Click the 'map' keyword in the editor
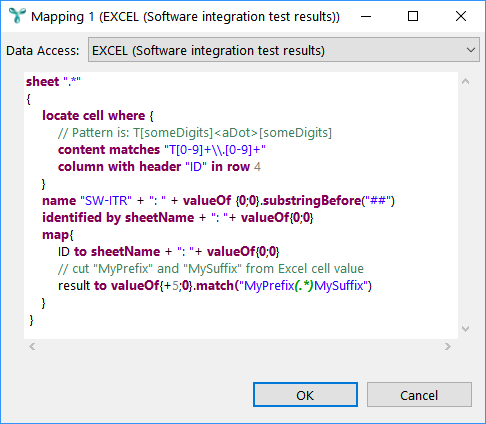This screenshot has width=486, height=424. 55,235
